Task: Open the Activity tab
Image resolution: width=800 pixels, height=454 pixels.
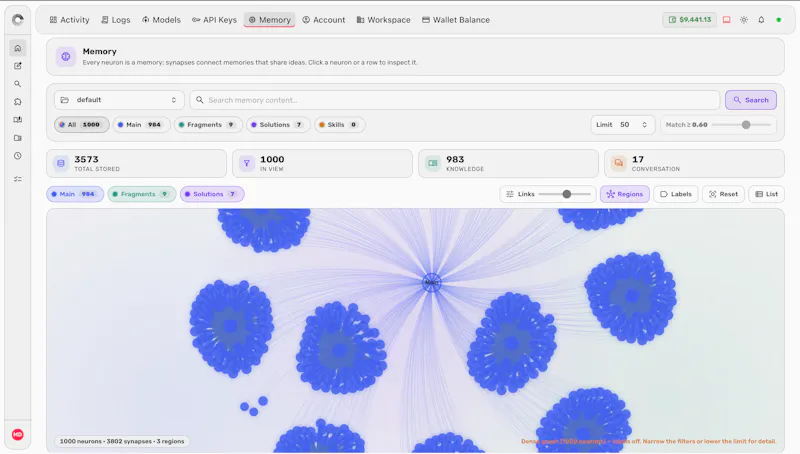Action: [69, 20]
